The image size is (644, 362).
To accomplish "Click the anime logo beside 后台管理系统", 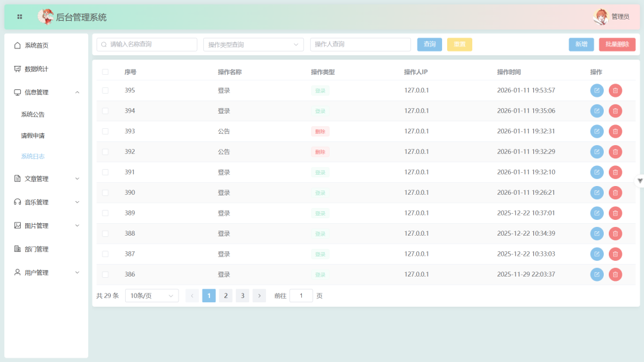I will 45,17.
